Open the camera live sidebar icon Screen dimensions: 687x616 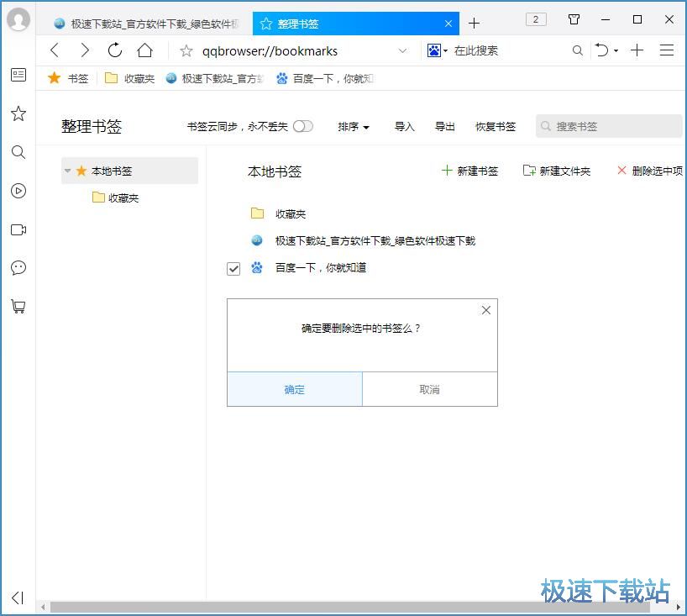(x=18, y=229)
